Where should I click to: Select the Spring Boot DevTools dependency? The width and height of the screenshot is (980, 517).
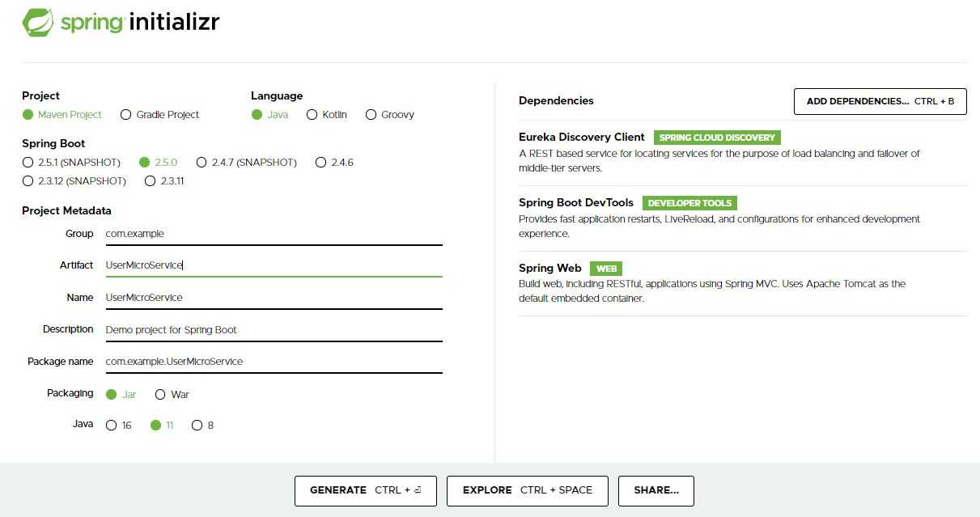pos(576,203)
